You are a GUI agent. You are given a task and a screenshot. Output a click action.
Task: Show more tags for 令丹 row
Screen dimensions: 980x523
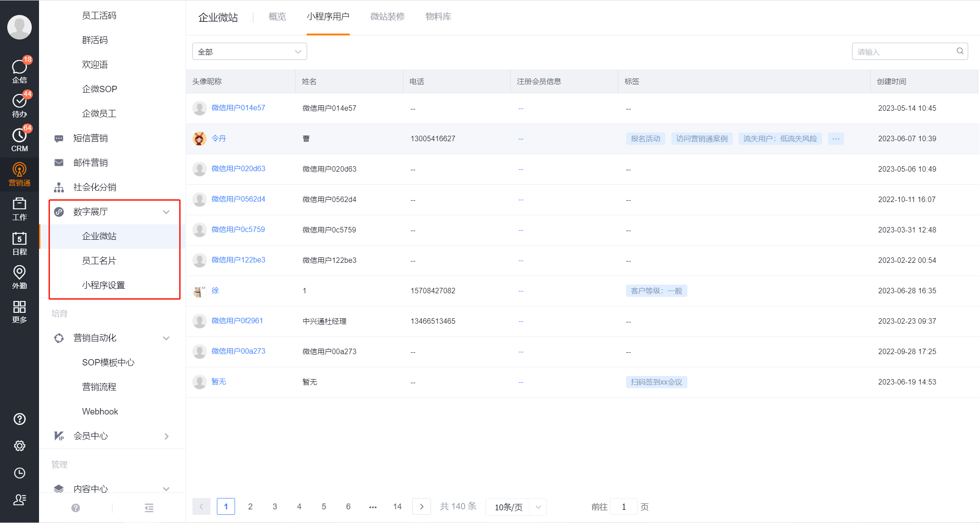(x=836, y=139)
